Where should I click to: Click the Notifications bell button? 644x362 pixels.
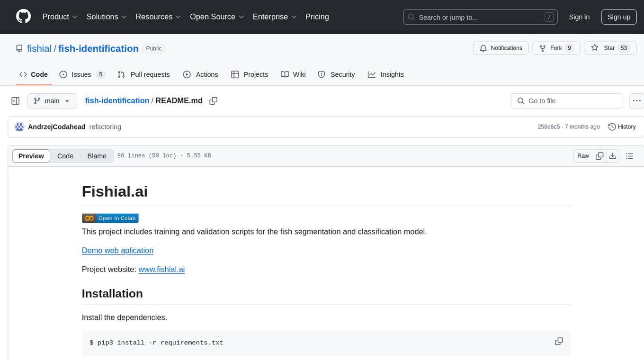point(501,48)
